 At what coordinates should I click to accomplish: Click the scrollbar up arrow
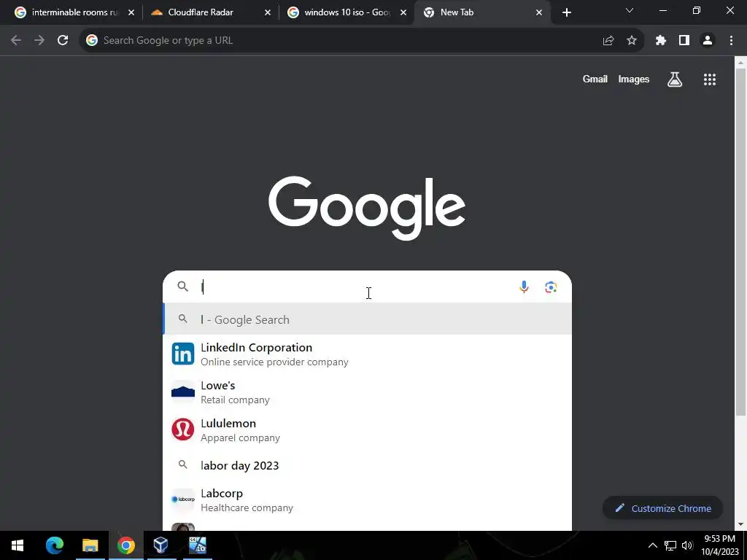tap(741, 62)
